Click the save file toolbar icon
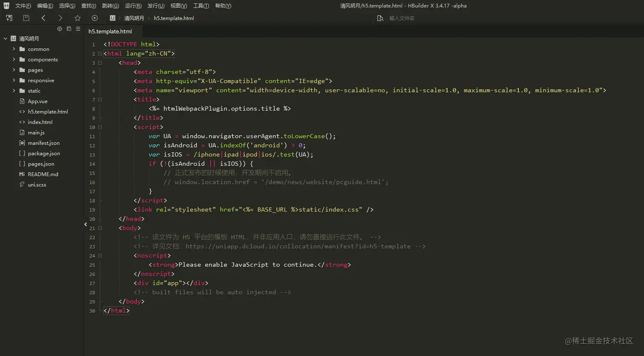The image size is (644, 356). click(26, 18)
